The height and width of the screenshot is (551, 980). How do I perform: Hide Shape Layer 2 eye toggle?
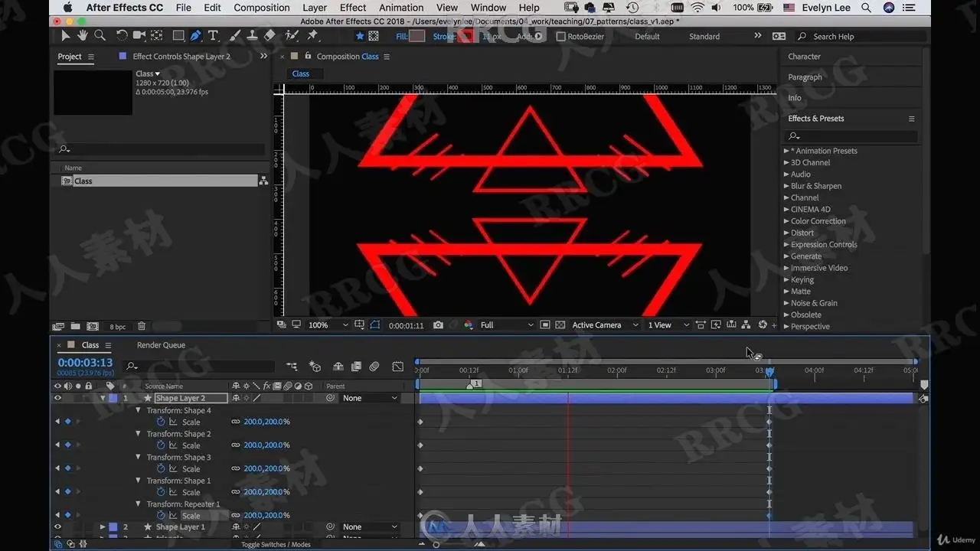(57, 398)
